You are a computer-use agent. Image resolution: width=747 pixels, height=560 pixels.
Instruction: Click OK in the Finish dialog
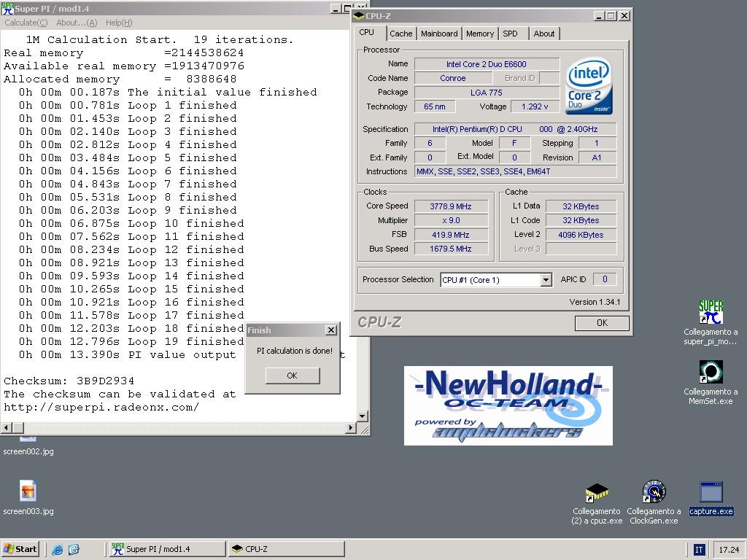click(292, 376)
